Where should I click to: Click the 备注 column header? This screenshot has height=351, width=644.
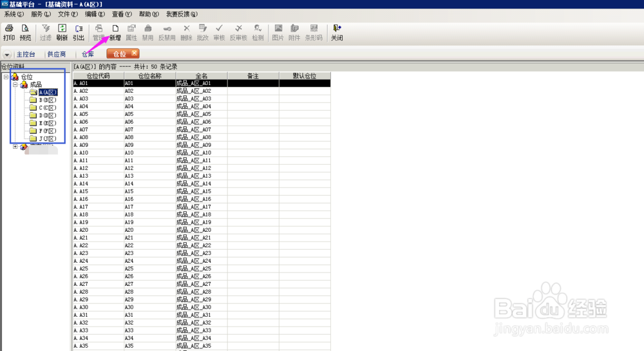pos(253,76)
